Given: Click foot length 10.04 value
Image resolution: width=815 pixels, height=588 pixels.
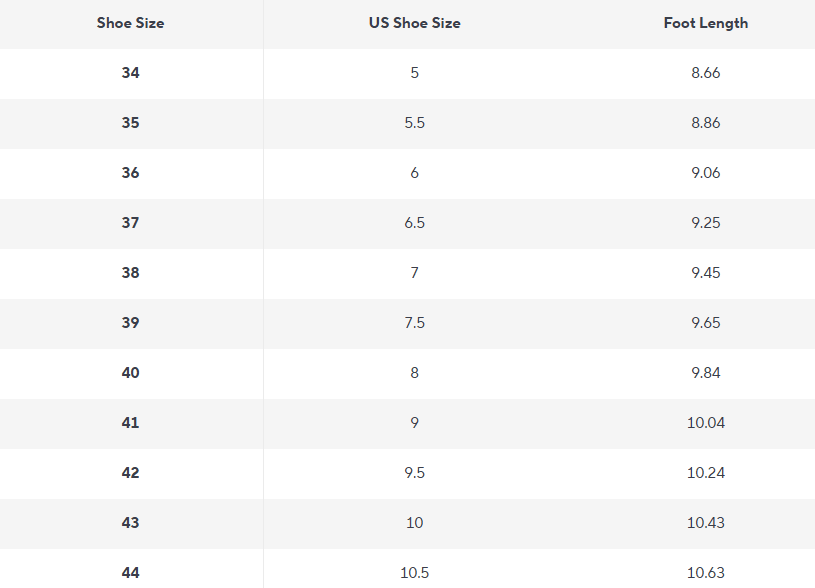Looking at the screenshot, I should coord(706,423).
